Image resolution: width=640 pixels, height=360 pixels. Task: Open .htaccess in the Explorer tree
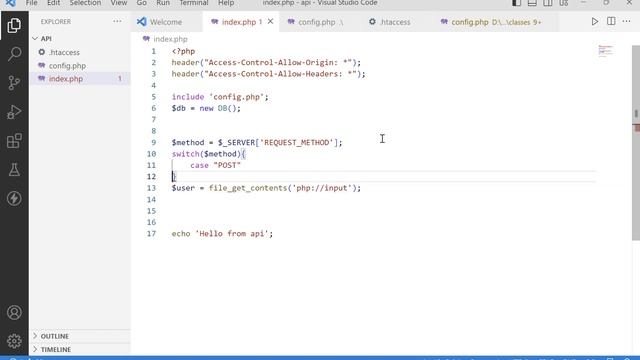click(x=64, y=53)
